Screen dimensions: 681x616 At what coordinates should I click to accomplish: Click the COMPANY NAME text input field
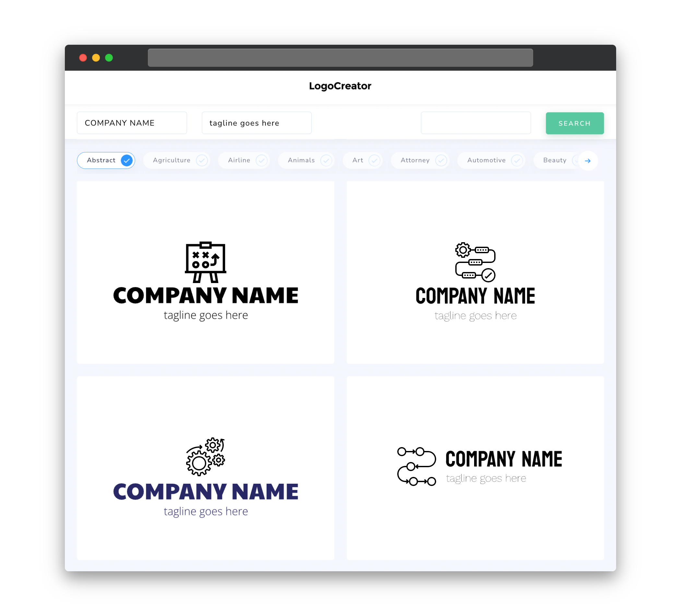(x=131, y=123)
